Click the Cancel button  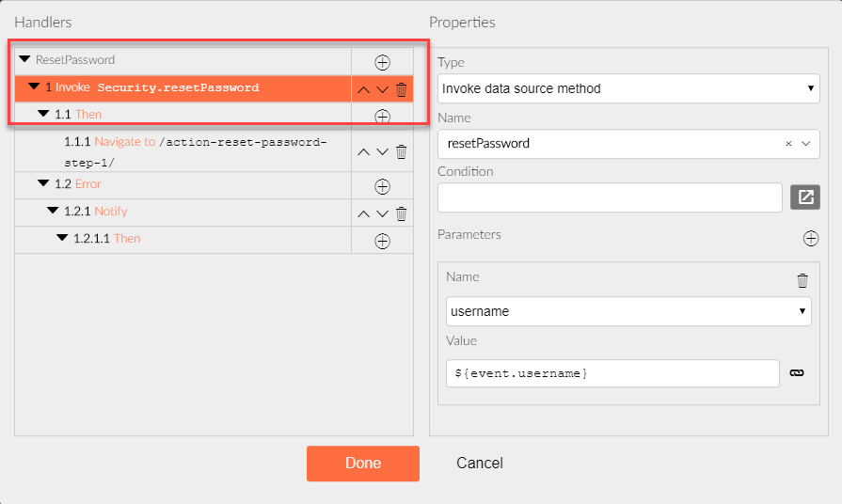(480, 464)
